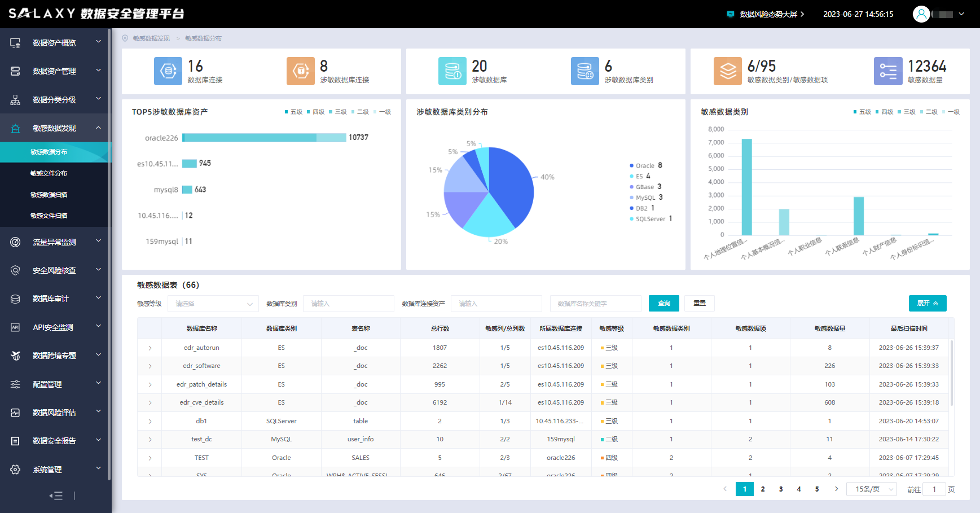
Task: Open 敏感文件分布 in the sidebar
Action: (x=49, y=173)
